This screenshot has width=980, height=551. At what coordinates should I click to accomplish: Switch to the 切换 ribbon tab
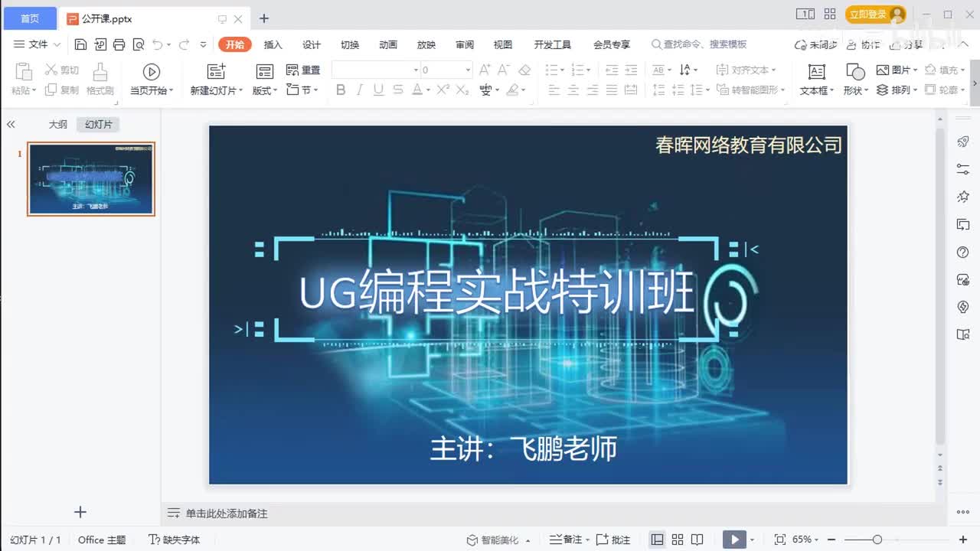(350, 44)
